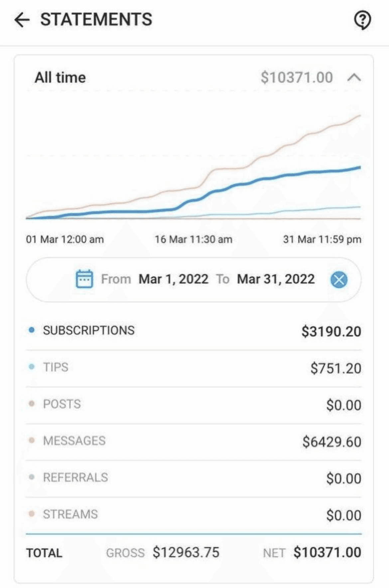
Task: Open the help question mark icon
Action: tap(362, 20)
